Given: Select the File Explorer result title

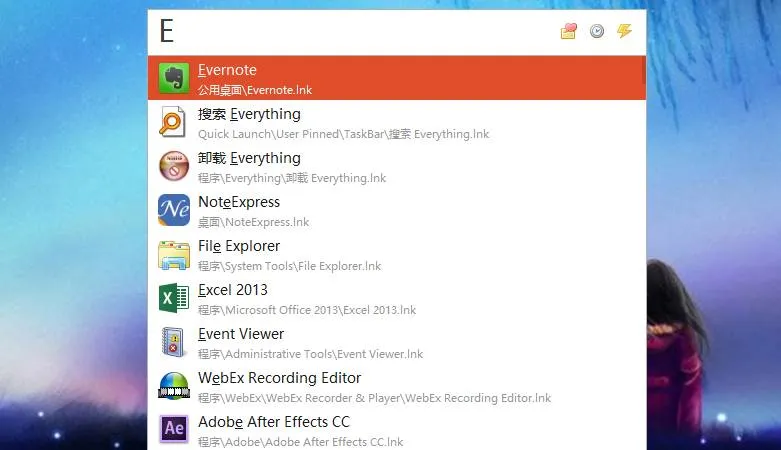Looking at the screenshot, I should point(239,246).
